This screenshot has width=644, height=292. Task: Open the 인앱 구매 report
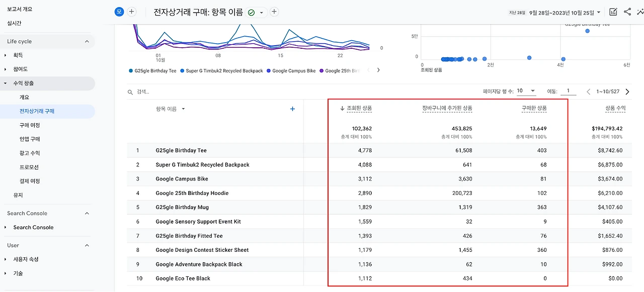coord(30,139)
